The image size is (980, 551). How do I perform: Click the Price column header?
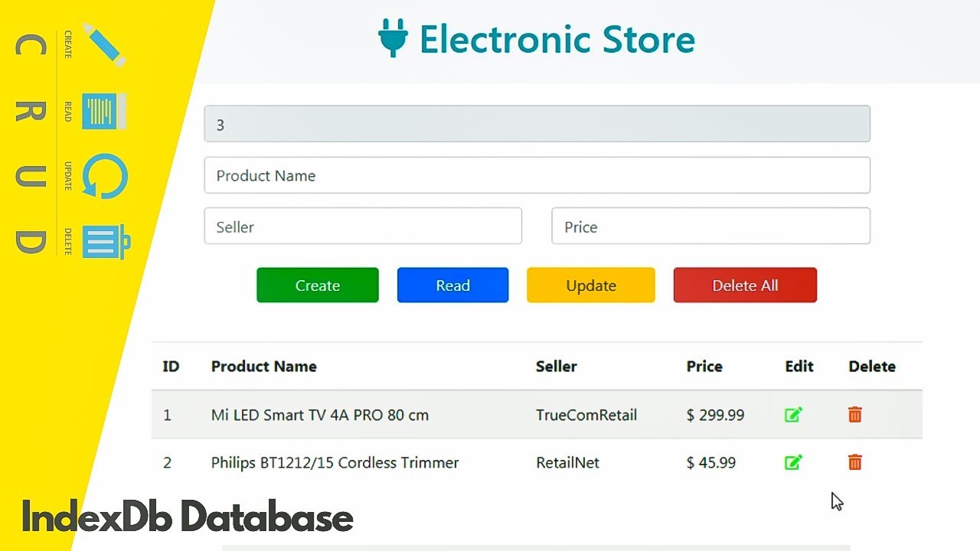[x=704, y=367]
